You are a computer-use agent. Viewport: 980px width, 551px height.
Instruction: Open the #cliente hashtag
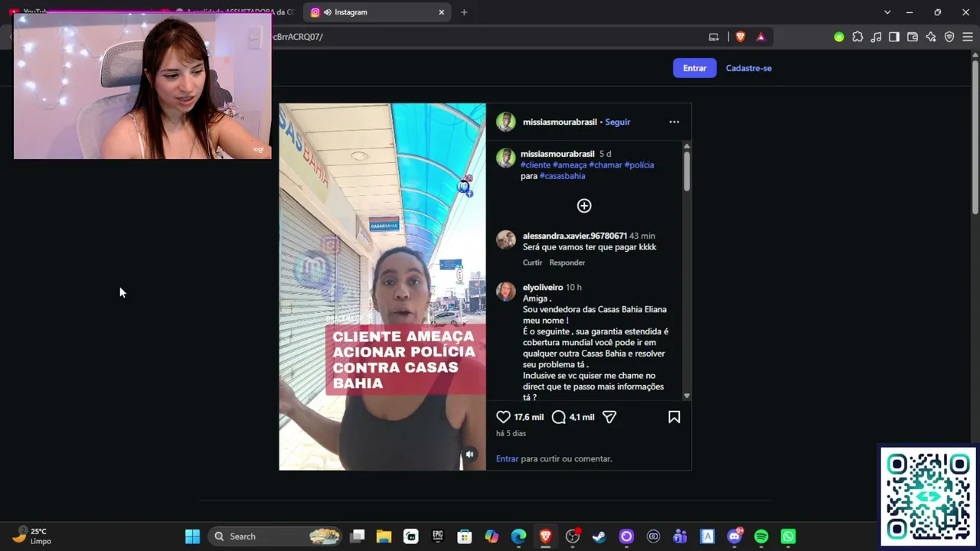pyautogui.click(x=535, y=165)
